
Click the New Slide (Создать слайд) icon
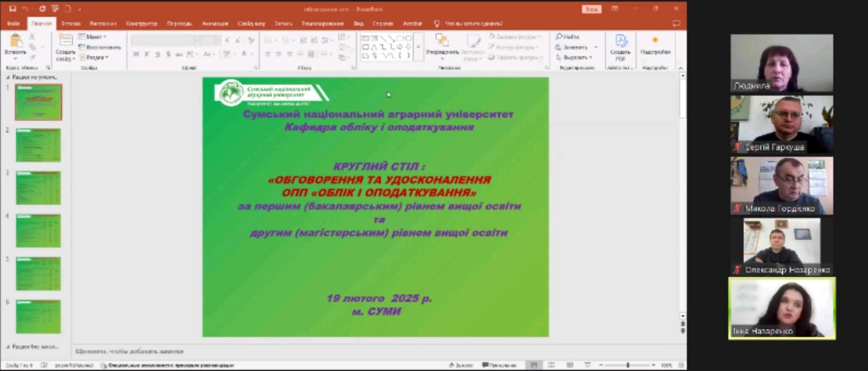(x=65, y=41)
